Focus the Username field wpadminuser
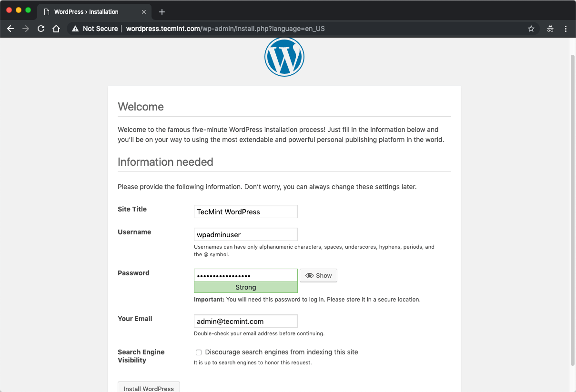Image resolution: width=576 pixels, height=392 pixels. (x=246, y=234)
